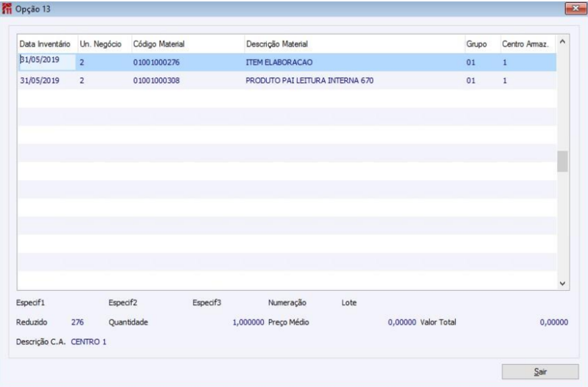Click the Descrição C.A. label
Image resolution: width=588 pixels, height=387 pixels.
(x=40, y=341)
